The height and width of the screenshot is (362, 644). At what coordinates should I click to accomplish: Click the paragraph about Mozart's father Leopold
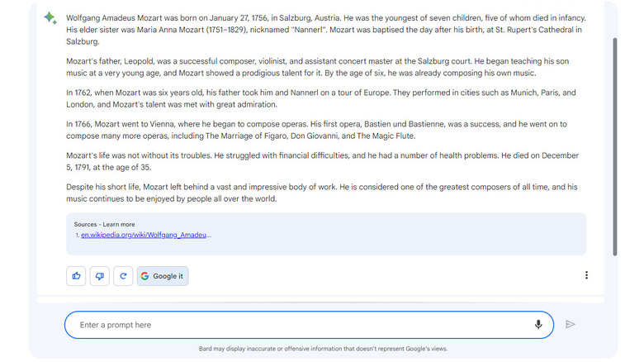(x=325, y=67)
